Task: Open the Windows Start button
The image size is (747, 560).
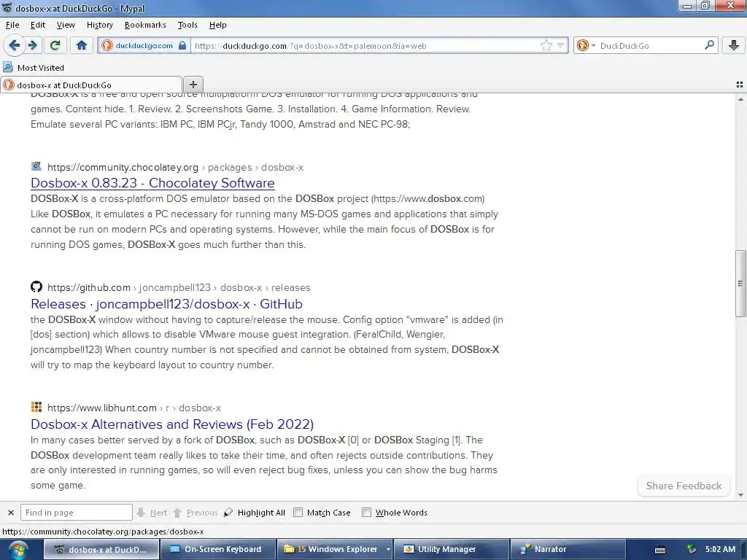Action: pos(18,550)
